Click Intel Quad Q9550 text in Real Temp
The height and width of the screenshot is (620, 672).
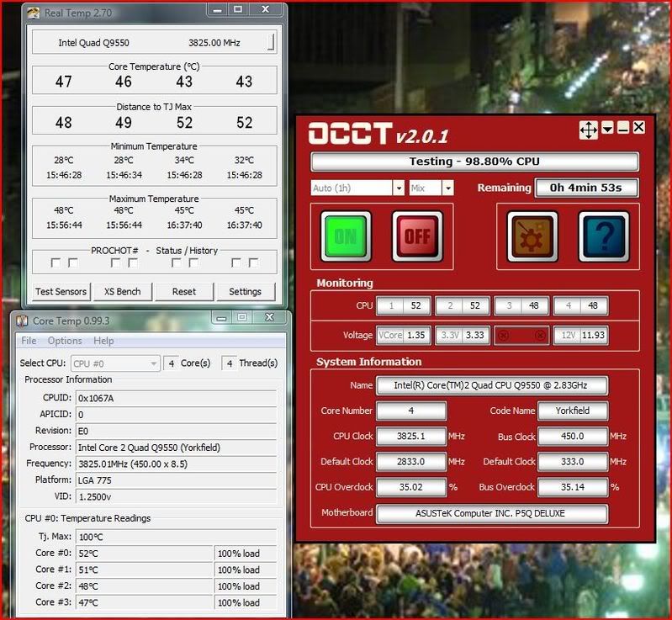click(x=93, y=42)
